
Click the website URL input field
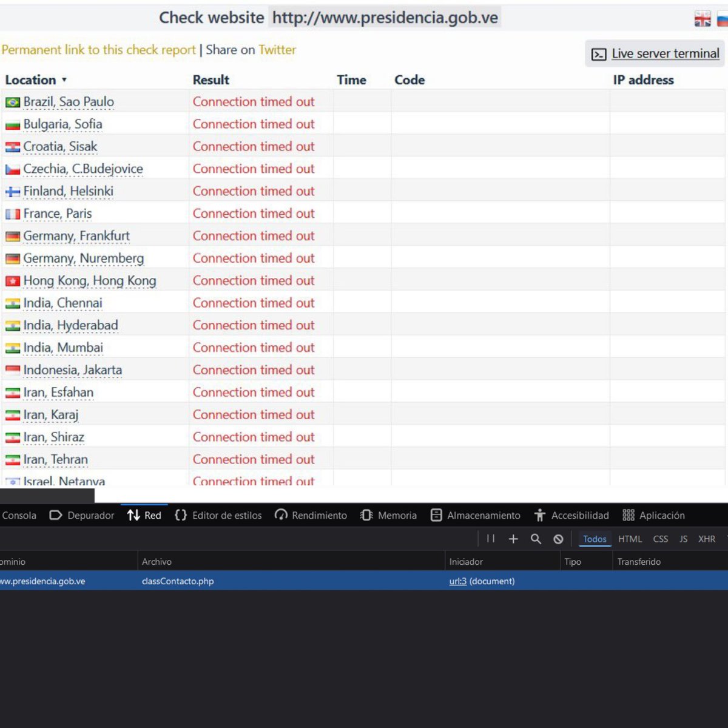[385, 18]
